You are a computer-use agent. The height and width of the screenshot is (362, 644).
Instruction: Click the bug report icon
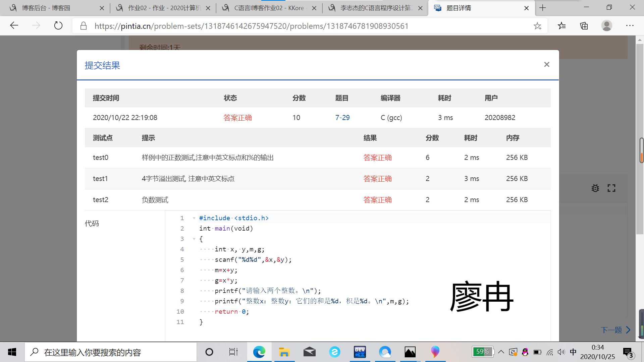coord(595,188)
